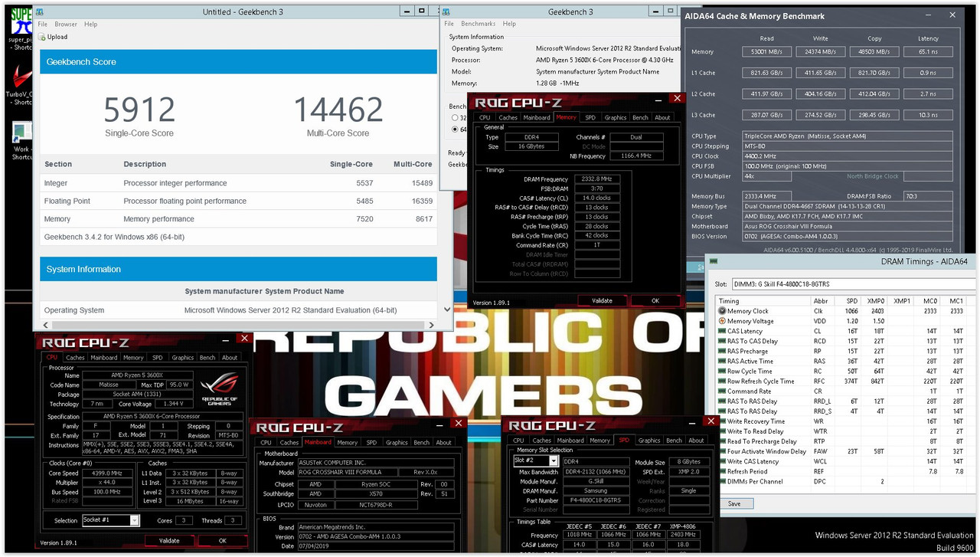Click the Row Refresh Cycle Time row icon
The image size is (980, 557).
tap(722, 381)
